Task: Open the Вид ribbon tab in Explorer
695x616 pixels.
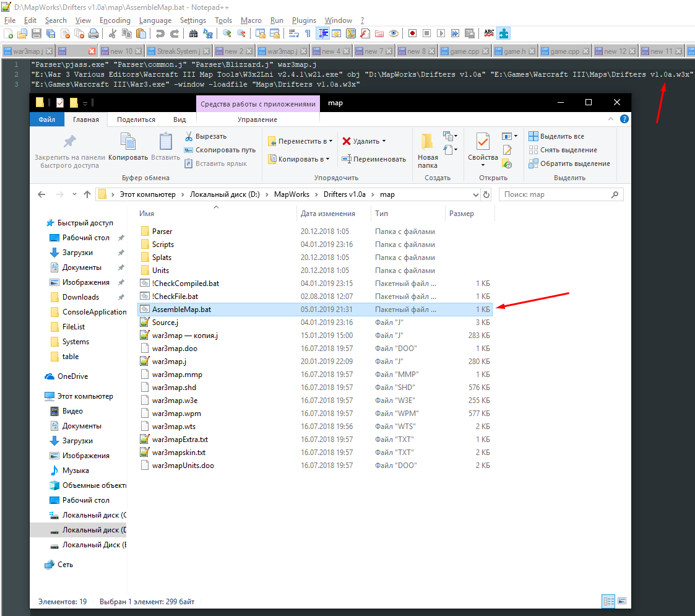Action: pos(179,119)
